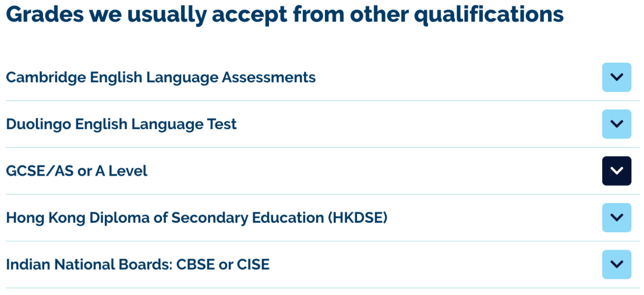The image size is (644, 295).
Task: Click the Duolingo English Language Test chevron button
Action: click(617, 124)
